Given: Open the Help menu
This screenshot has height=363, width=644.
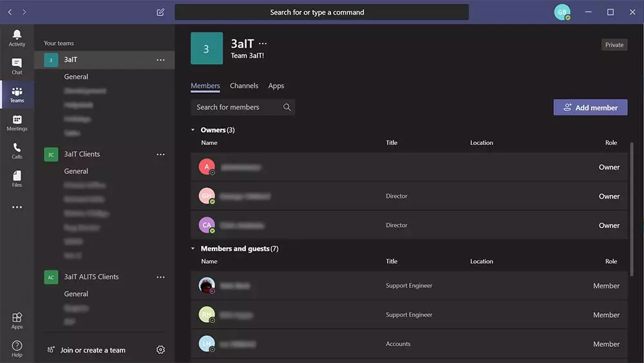Looking at the screenshot, I should (17, 349).
